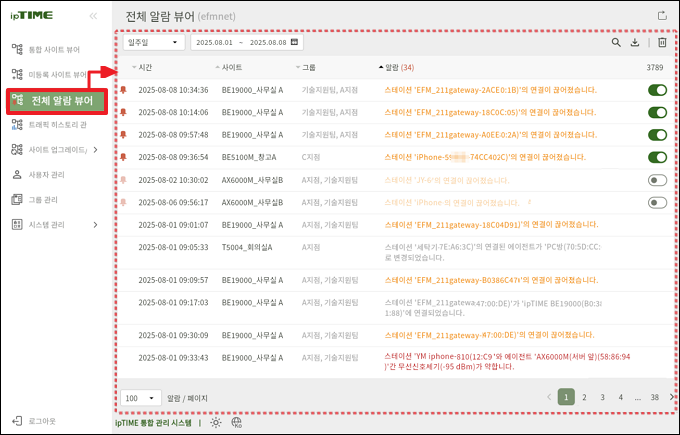Open the 일주일 period dropdown
This screenshot has width=680, height=435.
(x=152, y=43)
